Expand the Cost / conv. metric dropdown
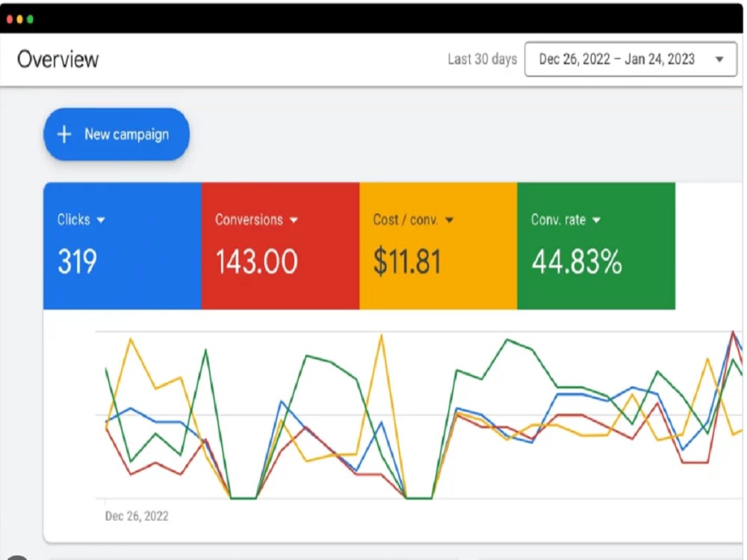This screenshot has height=560, width=747. [x=449, y=220]
